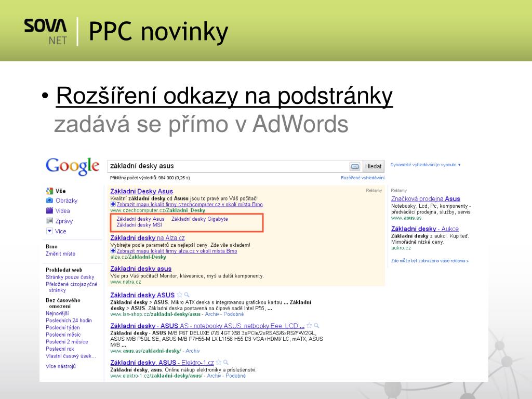Click the Vše search category icon
This screenshot has height=399, width=532.
pyautogui.click(x=49, y=191)
